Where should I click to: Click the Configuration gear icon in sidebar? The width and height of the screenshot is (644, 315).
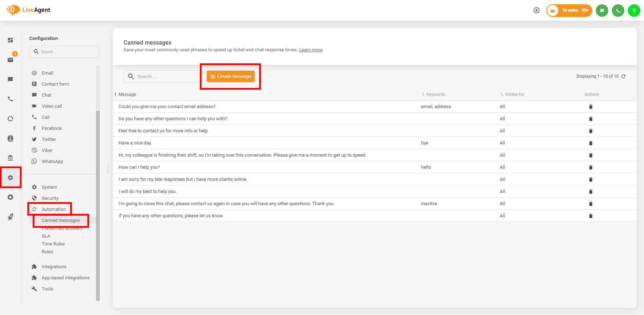[10, 177]
